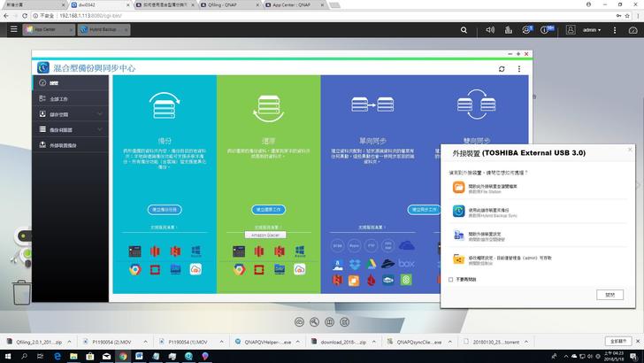Expand 備份伺服器 in the left sidebar
The width and height of the screenshot is (644, 363).
click(x=71, y=129)
